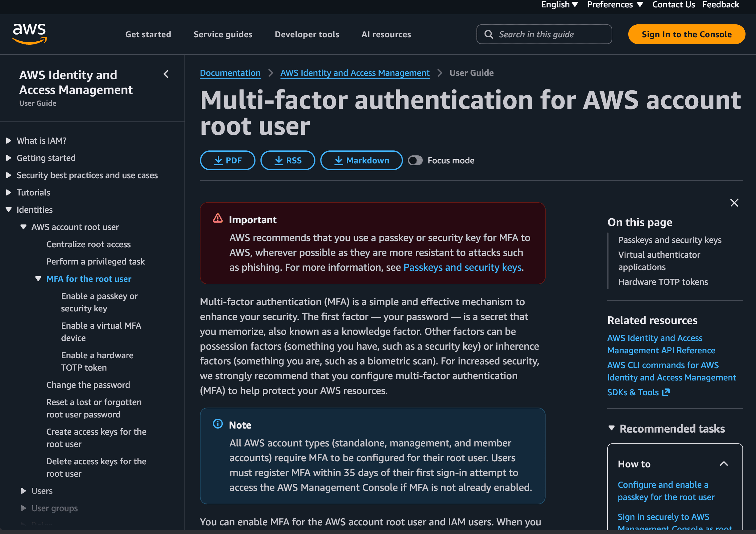Viewport: 756px width, 534px height.
Task: Click Feedback in the top bar
Action: point(721,5)
